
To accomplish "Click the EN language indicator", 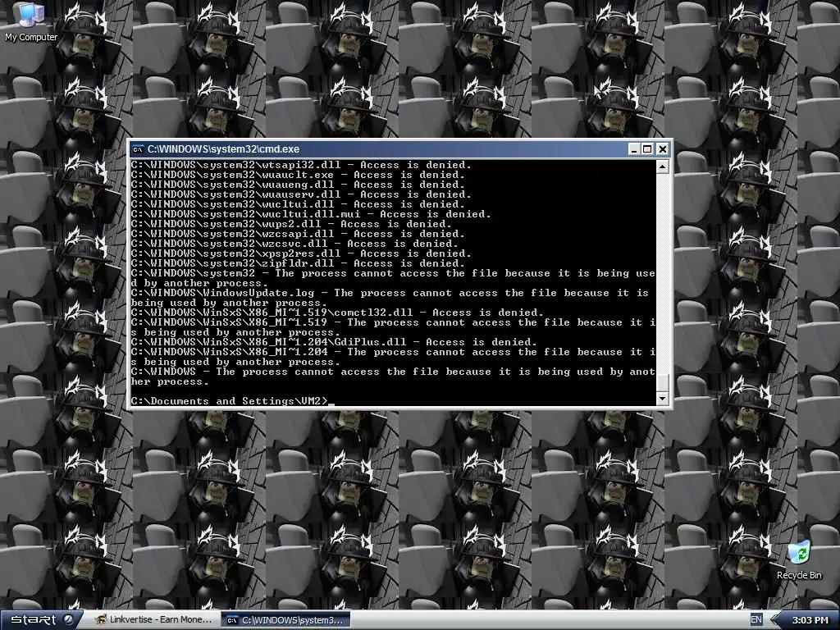I will 756,620.
